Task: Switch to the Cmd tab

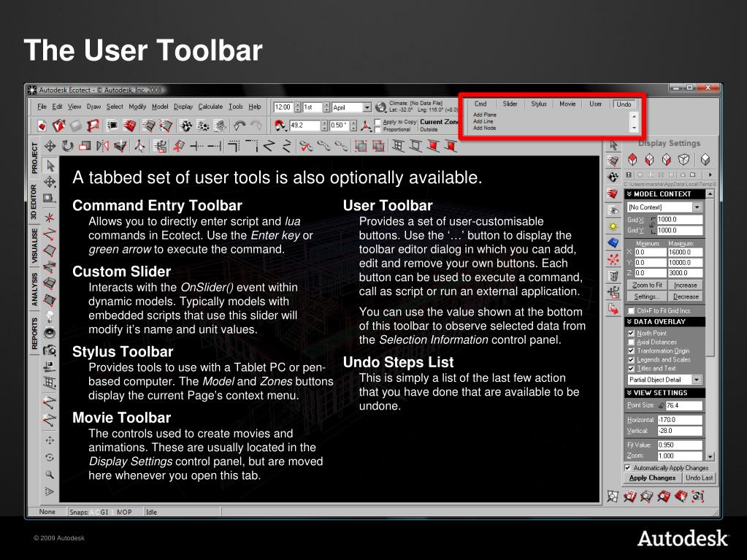Action: pos(480,104)
